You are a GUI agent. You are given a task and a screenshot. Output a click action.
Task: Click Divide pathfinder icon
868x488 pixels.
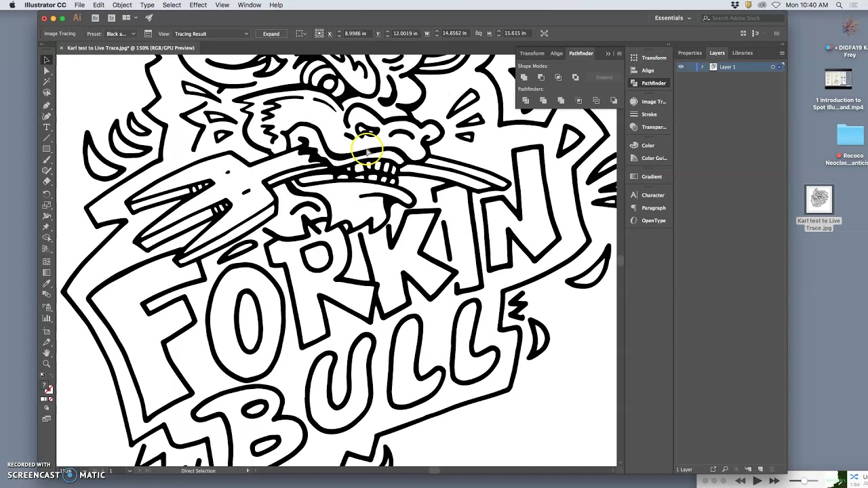coord(526,101)
